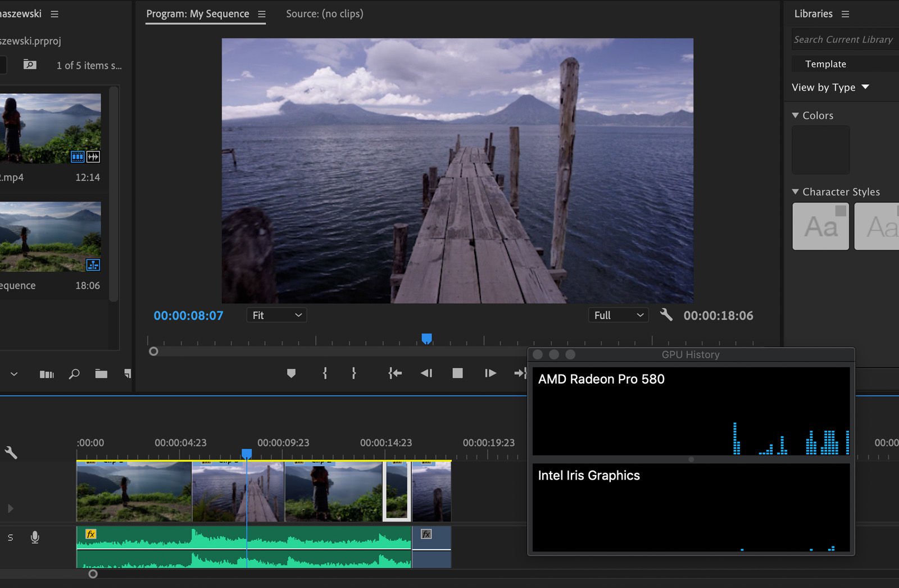Open the Fit zoom level dropdown
The width and height of the screenshot is (899, 588).
point(276,315)
